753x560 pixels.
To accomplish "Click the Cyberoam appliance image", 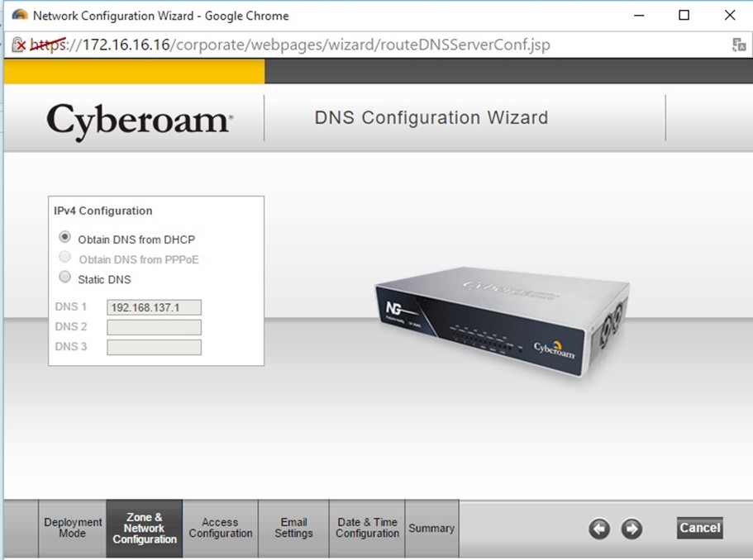I will (503, 321).
